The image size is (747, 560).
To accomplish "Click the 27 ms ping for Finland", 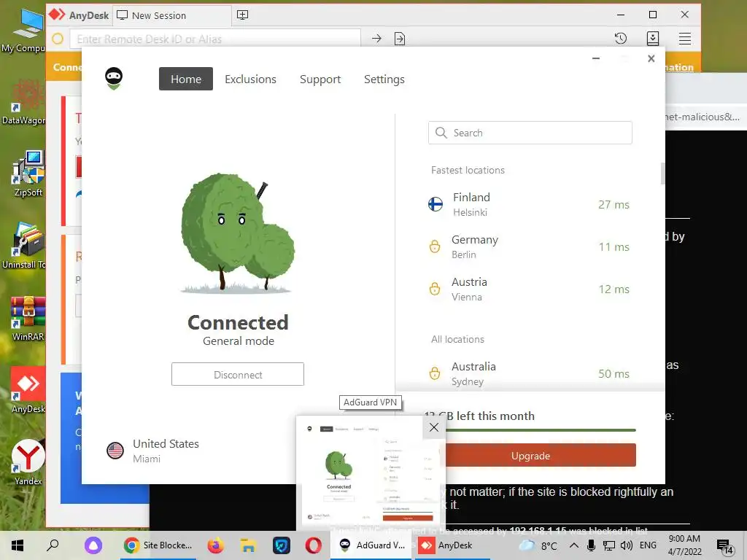I will (x=614, y=205).
